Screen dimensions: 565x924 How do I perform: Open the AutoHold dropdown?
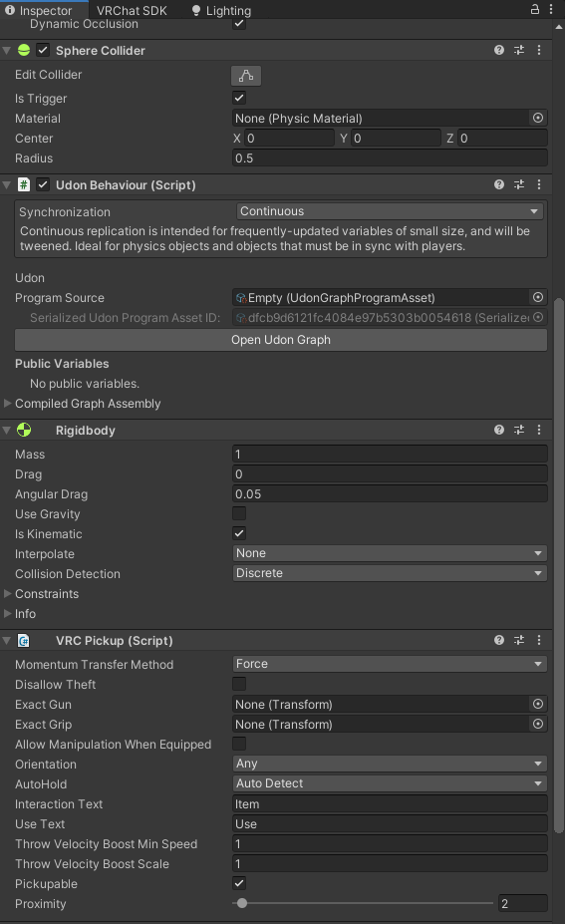390,783
